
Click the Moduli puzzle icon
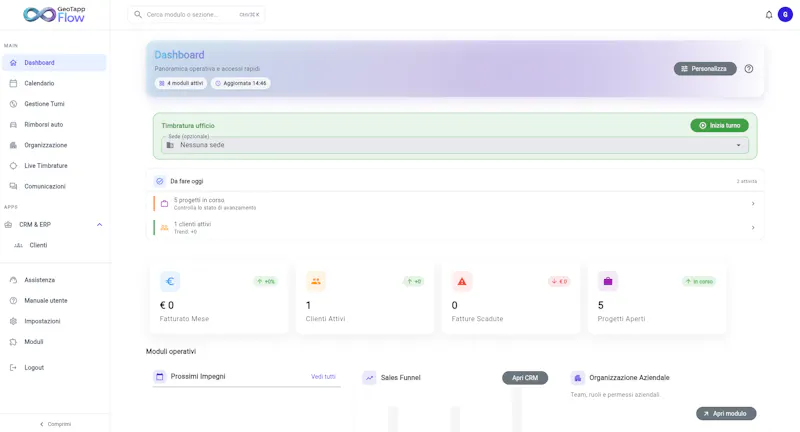point(13,342)
